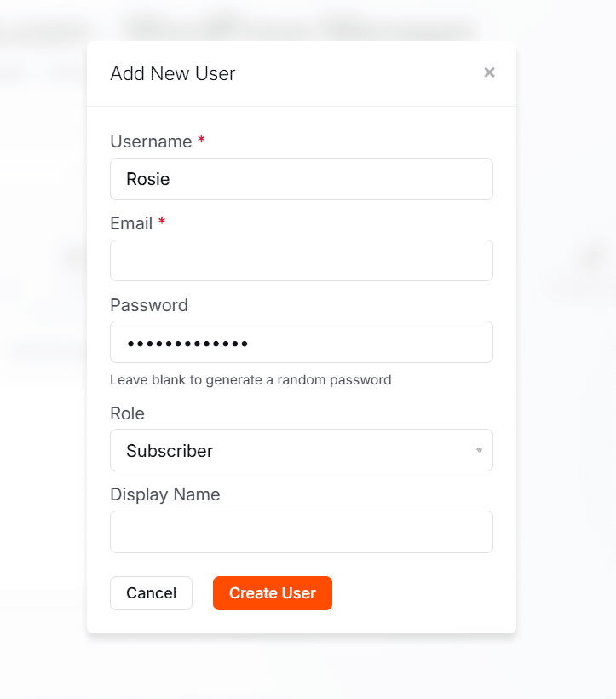This screenshot has height=699, width=616.
Task: Click the Role field label
Action: [x=126, y=413]
